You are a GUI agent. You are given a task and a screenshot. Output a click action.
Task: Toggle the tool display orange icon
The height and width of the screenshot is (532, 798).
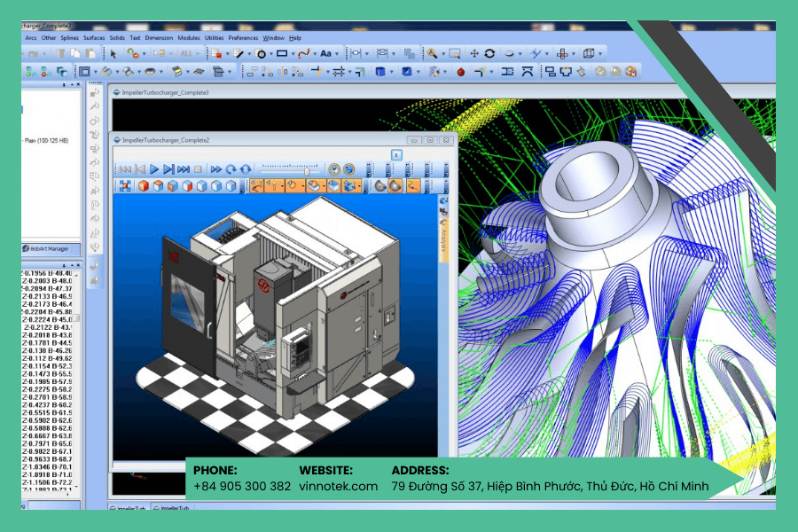(x=274, y=186)
